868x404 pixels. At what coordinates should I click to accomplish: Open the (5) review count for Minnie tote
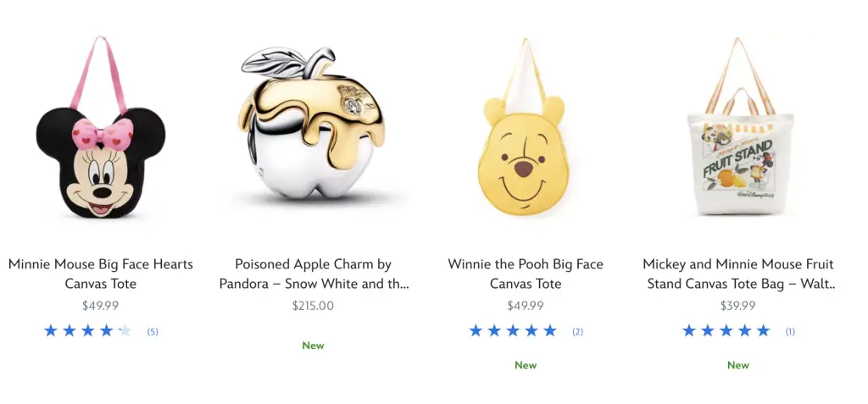point(153,332)
